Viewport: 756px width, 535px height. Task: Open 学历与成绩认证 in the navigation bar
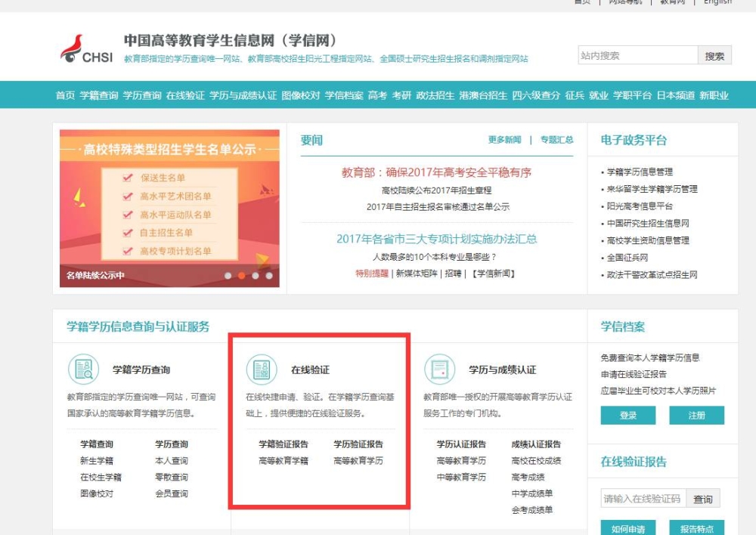click(x=243, y=95)
